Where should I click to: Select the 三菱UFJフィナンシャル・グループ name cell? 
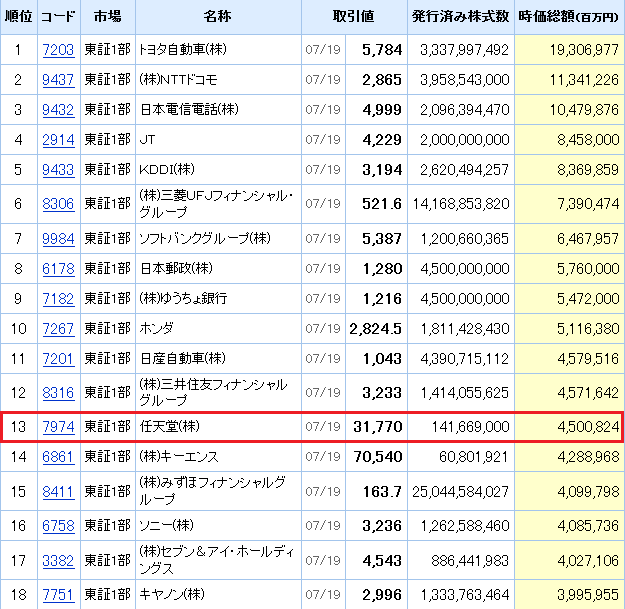pyautogui.click(x=218, y=204)
